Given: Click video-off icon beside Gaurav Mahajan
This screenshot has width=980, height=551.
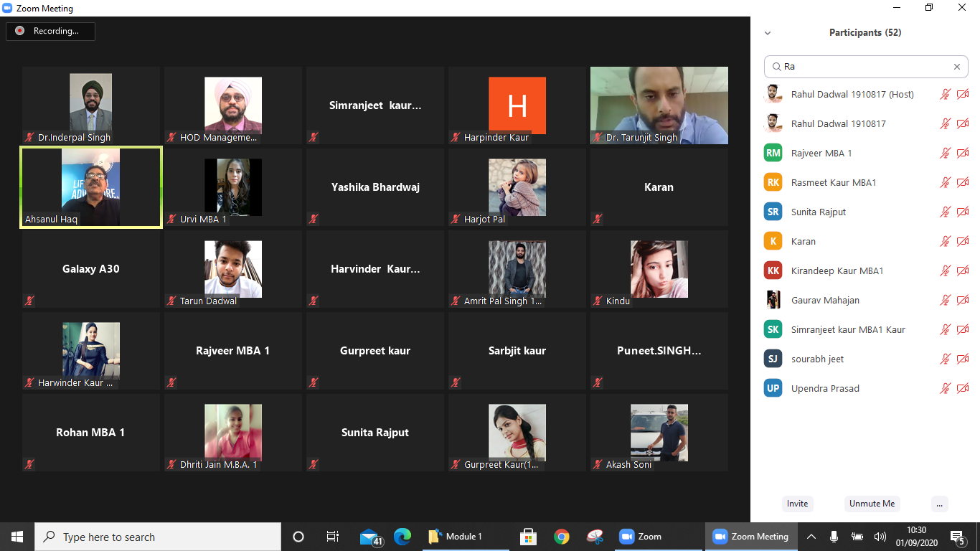Looking at the screenshot, I should tap(963, 300).
